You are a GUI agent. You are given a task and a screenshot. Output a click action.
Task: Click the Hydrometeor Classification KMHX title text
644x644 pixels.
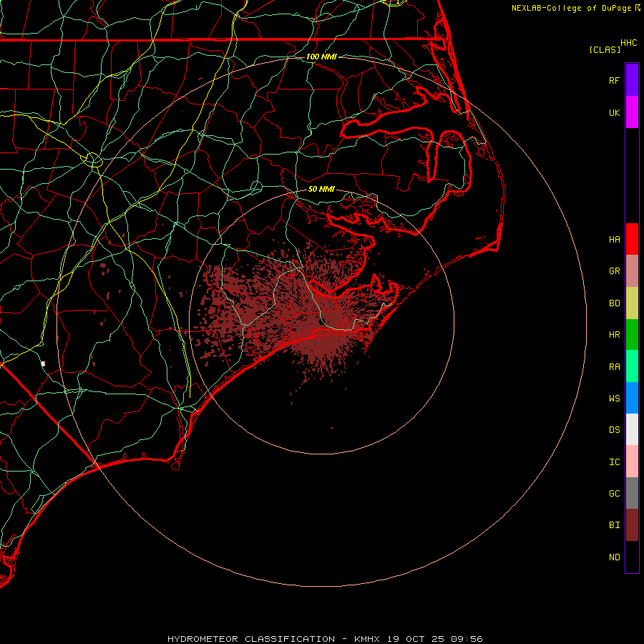(x=325, y=639)
